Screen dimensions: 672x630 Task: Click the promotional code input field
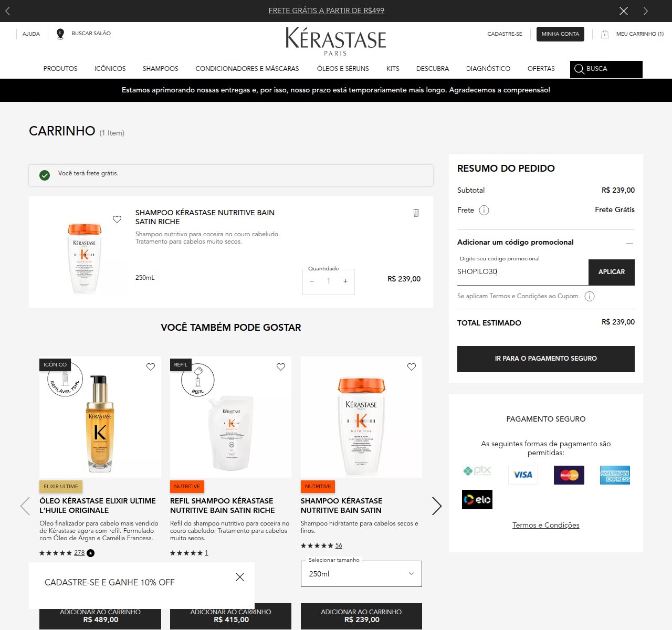pos(522,272)
